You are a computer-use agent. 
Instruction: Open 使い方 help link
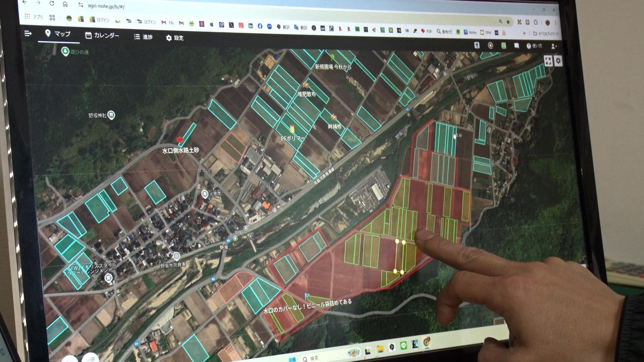click(534, 46)
